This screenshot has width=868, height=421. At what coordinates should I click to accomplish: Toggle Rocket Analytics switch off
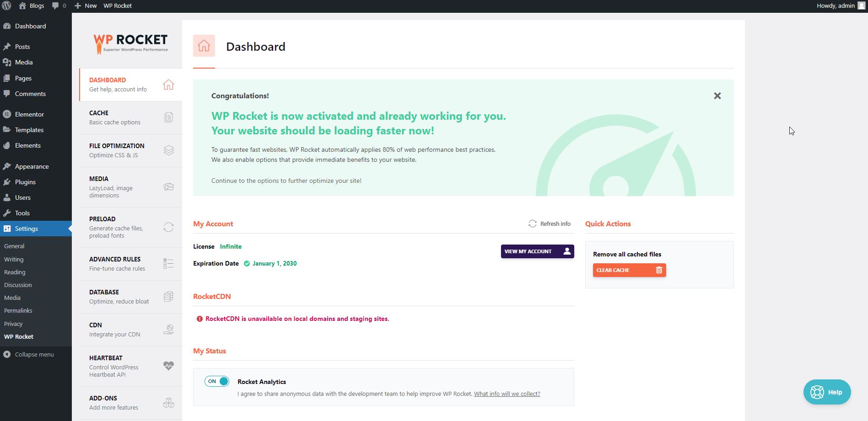tap(217, 381)
